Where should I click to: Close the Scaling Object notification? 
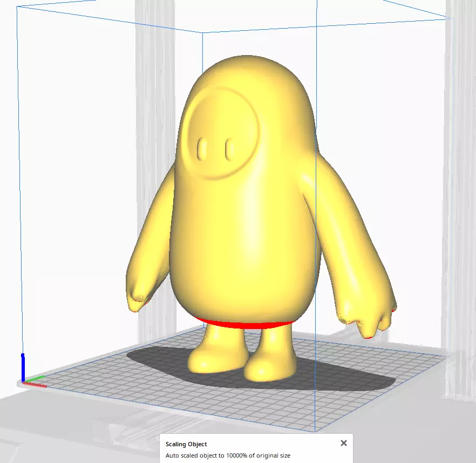(x=344, y=443)
